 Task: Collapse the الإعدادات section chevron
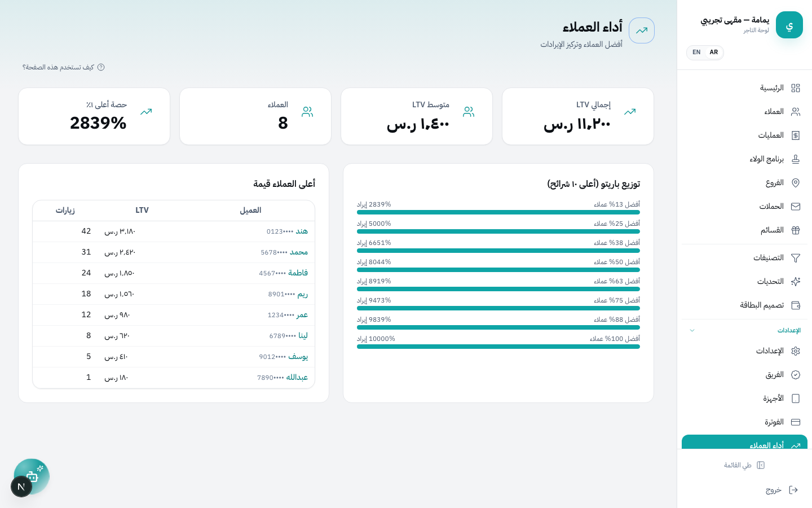pyautogui.click(x=692, y=331)
